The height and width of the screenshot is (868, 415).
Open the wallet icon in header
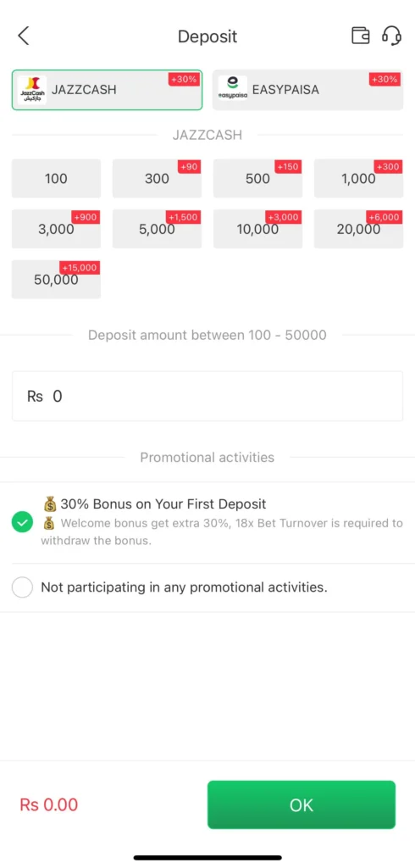click(360, 36)
